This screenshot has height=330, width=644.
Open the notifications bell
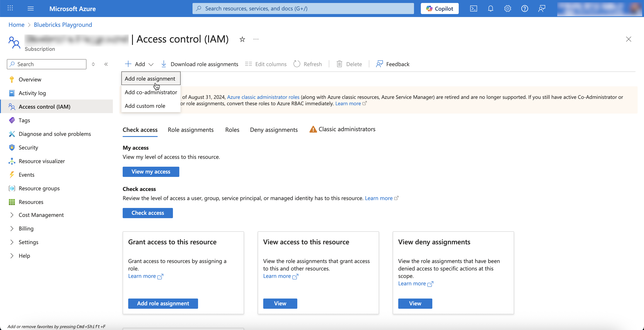(x=490, y=9)
